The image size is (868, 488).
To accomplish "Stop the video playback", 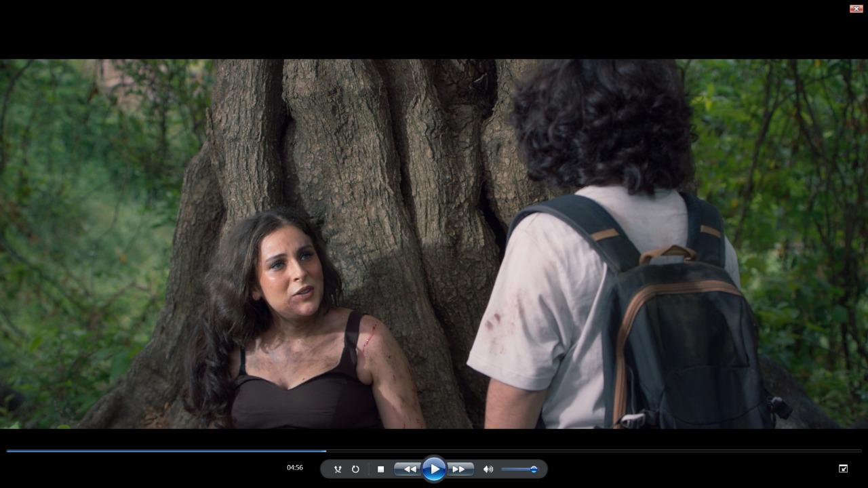I will pyautogui.click(x=380, y=469).
